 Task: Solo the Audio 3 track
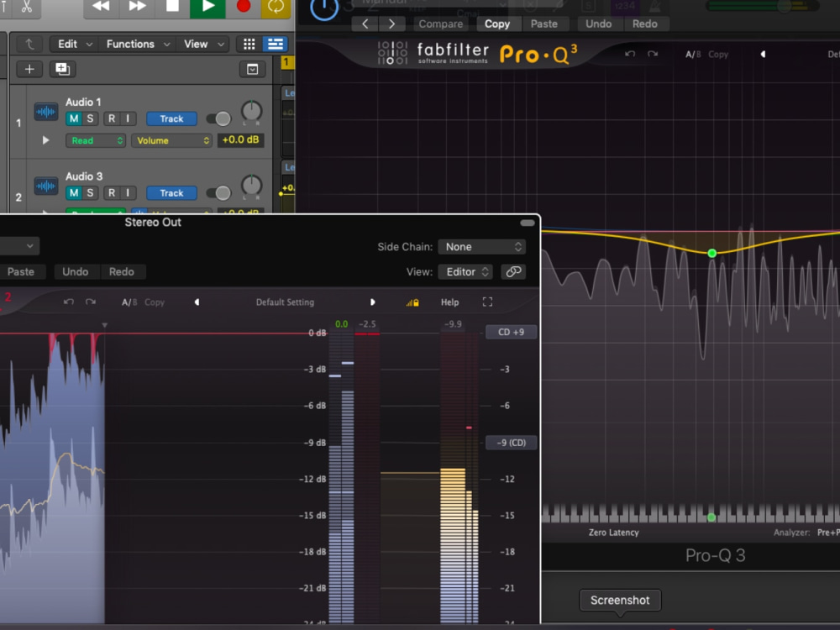90,193
